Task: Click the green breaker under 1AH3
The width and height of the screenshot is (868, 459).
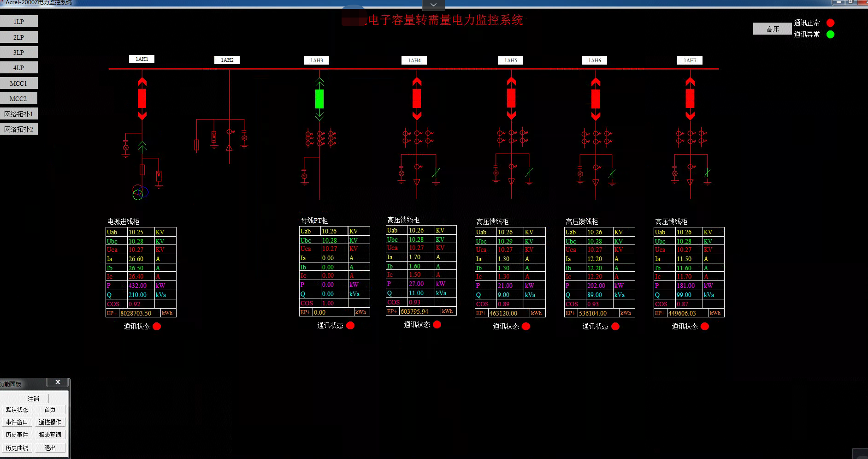Action: 319,99
